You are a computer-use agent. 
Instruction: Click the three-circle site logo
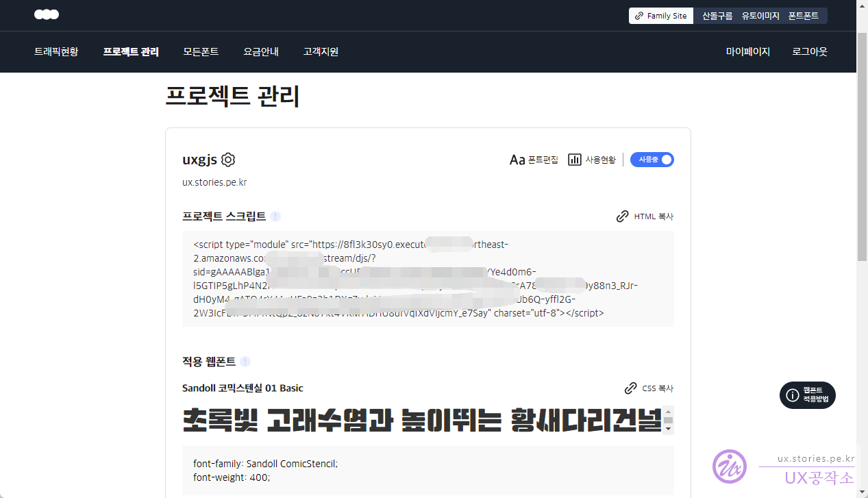(47, 14)
